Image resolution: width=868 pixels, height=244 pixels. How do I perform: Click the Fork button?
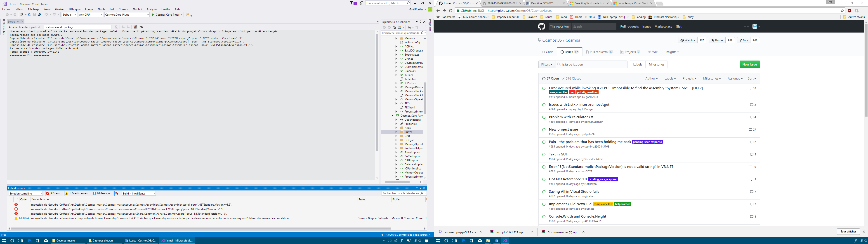[x=743, y=40]
